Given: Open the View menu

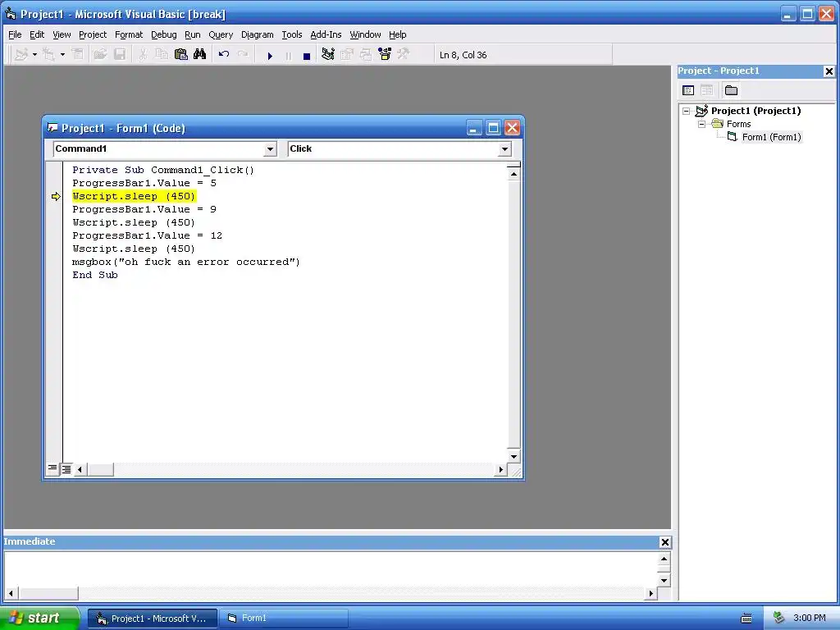Looking at the screenshot, I should (62, 34).
